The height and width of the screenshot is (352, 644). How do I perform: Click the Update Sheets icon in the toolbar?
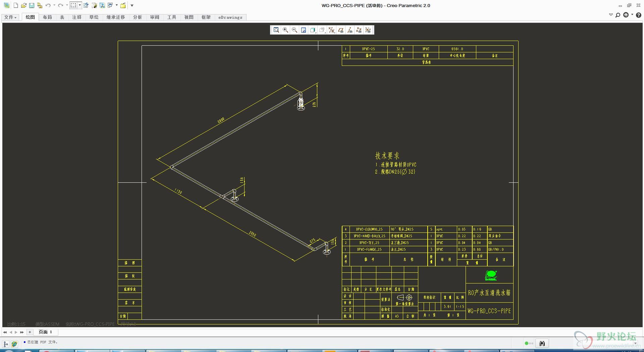86,5
